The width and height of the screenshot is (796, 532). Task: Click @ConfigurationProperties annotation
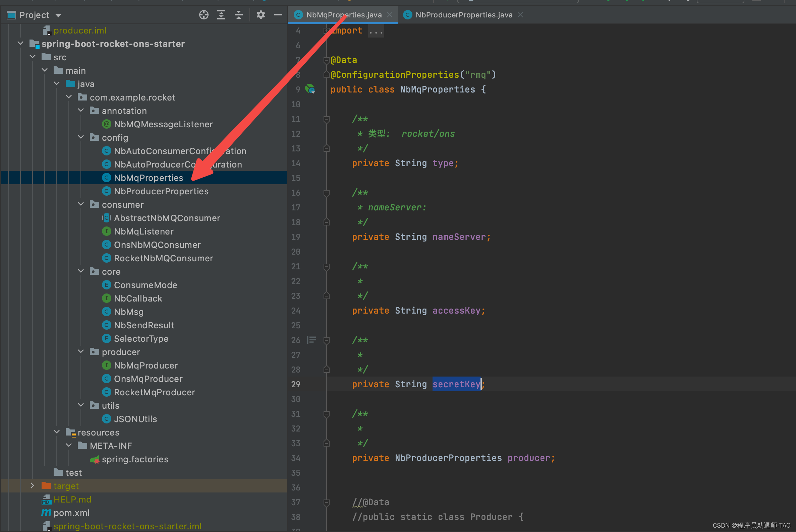click(x=395, y=75)
